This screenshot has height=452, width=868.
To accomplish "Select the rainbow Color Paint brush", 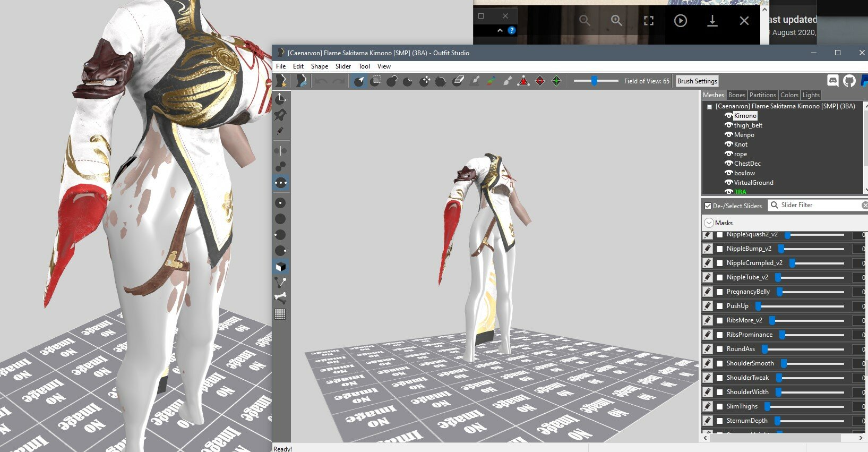I will [x=491, y=81].
